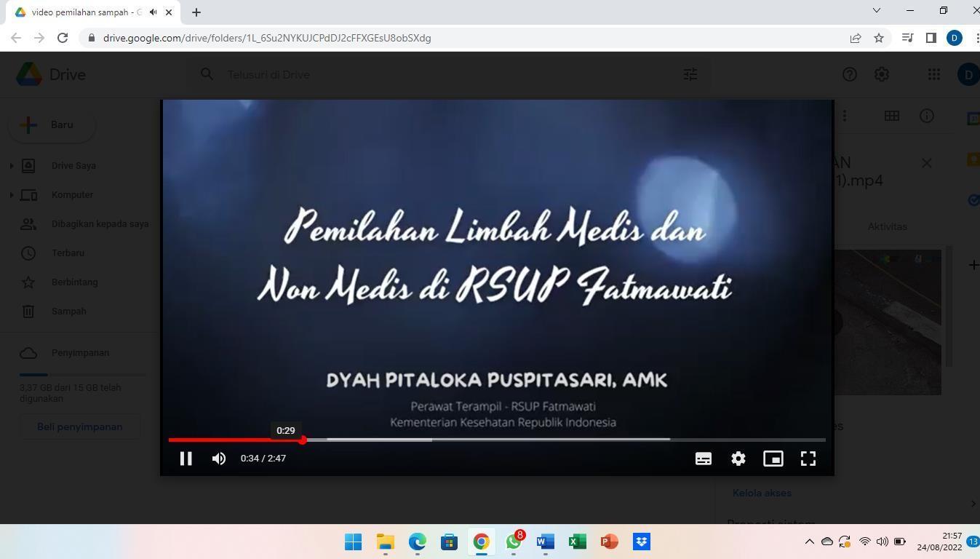
Task: Toggle miniplayer mode in the video player
Action: tap(773, 459)
